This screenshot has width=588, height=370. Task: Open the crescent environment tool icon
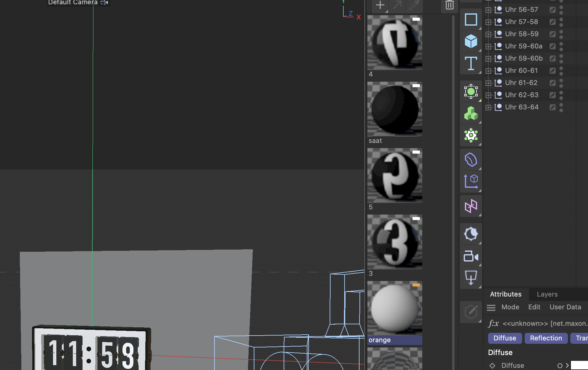click(471, 234)
